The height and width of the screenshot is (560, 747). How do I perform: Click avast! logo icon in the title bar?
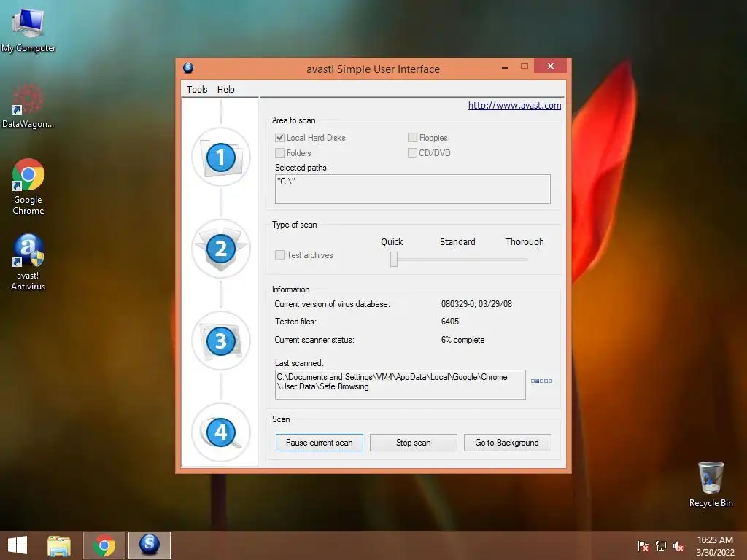(188, 68)
